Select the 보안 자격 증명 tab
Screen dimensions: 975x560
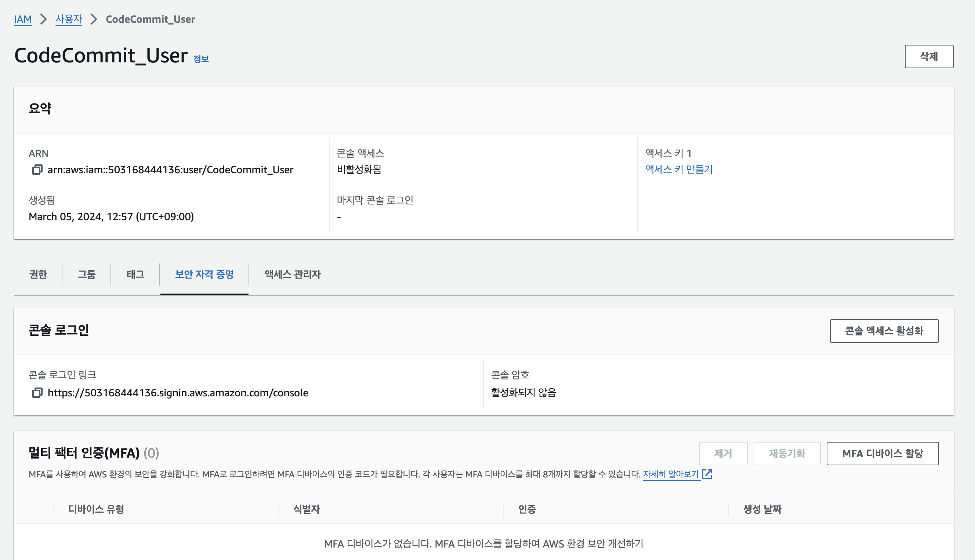[203, 274]
